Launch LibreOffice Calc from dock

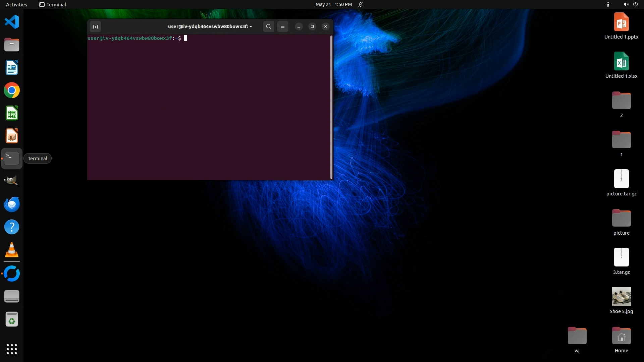pos(12,113)
